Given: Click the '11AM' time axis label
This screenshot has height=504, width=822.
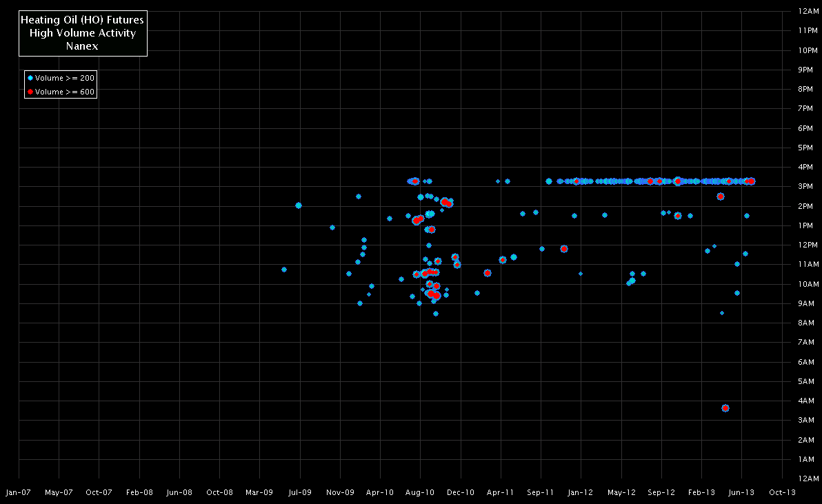Looking at the screenshot, I should [x=808, y=265].
